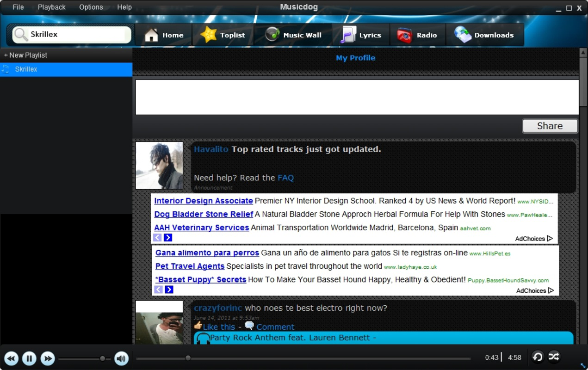This screenshot has width=588, height=370.
Task: Open the Lyrics tab
Action: click(x=361, y=35)
